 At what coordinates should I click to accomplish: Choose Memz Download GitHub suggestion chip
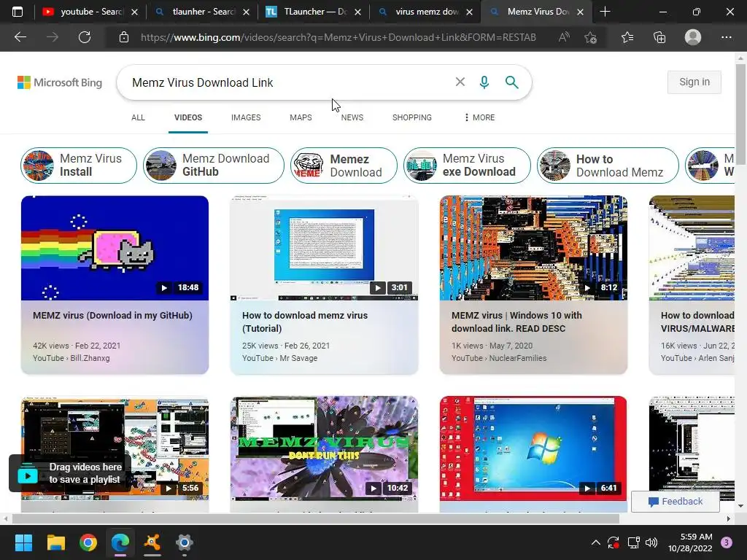(214, 166)
